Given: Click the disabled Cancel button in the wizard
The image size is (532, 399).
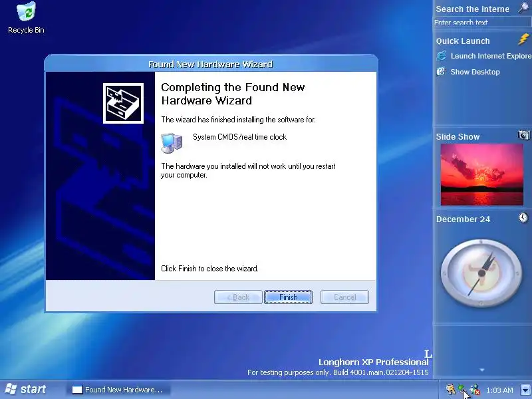Looking at the screenshot, I should (344, 297).
